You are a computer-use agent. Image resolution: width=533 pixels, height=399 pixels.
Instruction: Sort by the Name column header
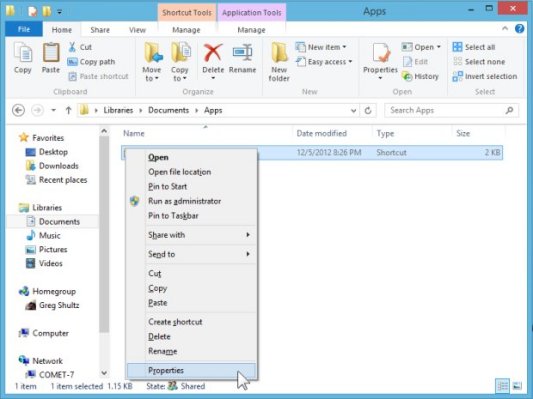coord(134,133)
